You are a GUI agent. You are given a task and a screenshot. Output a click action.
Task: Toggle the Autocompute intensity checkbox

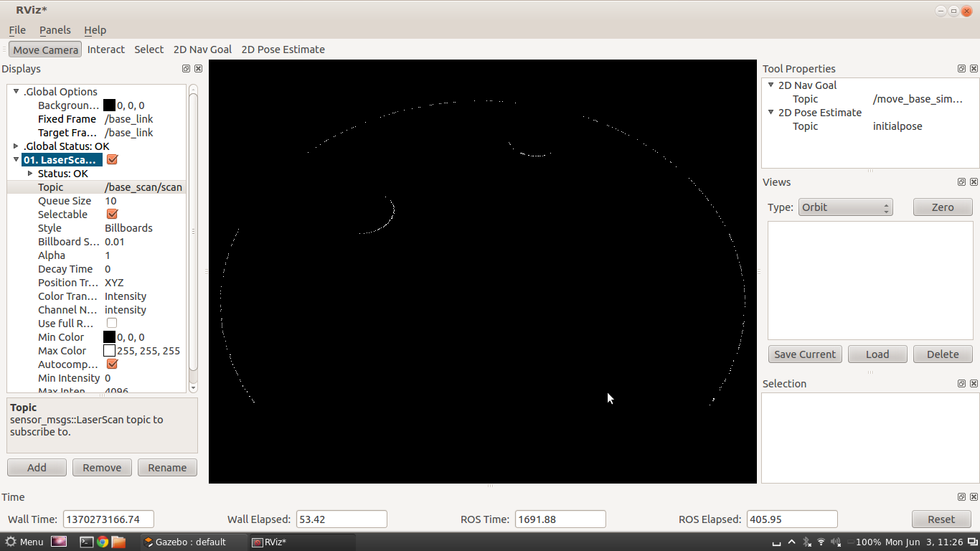click(x=112, y=364)
